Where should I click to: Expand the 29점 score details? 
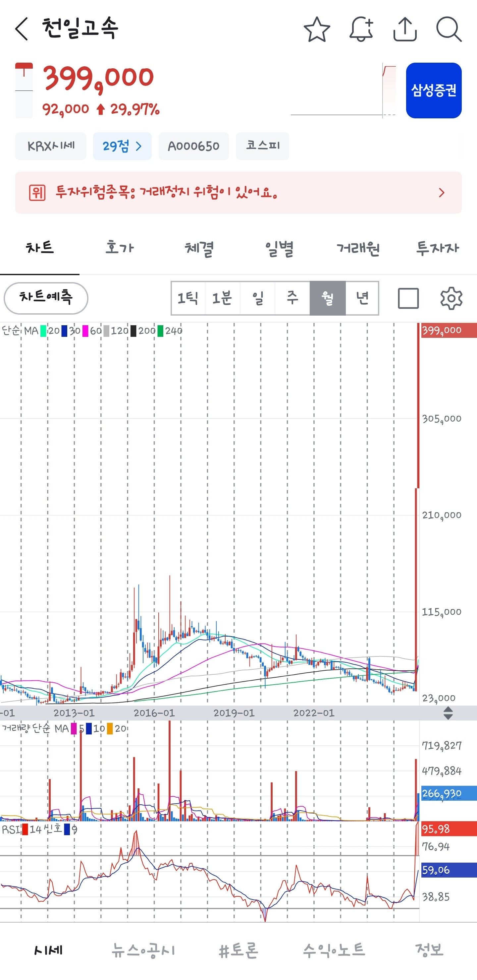pyautogui.click(x=122, y=146)
